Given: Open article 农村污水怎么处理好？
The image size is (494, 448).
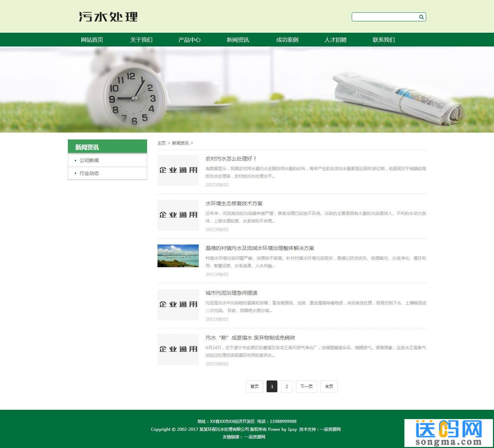Looking at the screenshot, I should pos(230,159).
